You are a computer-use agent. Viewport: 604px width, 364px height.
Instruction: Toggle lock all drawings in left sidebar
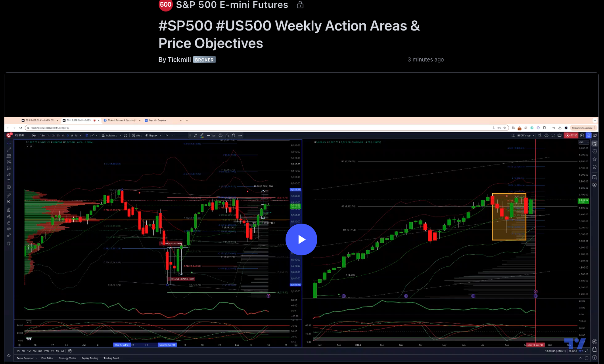[x=9, y=223]
